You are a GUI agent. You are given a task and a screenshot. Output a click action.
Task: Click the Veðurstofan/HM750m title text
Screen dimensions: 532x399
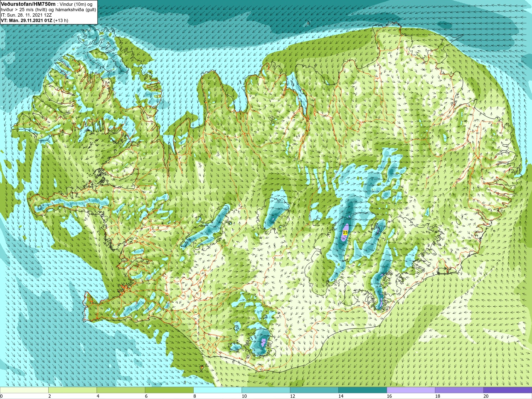coord(28,4)
